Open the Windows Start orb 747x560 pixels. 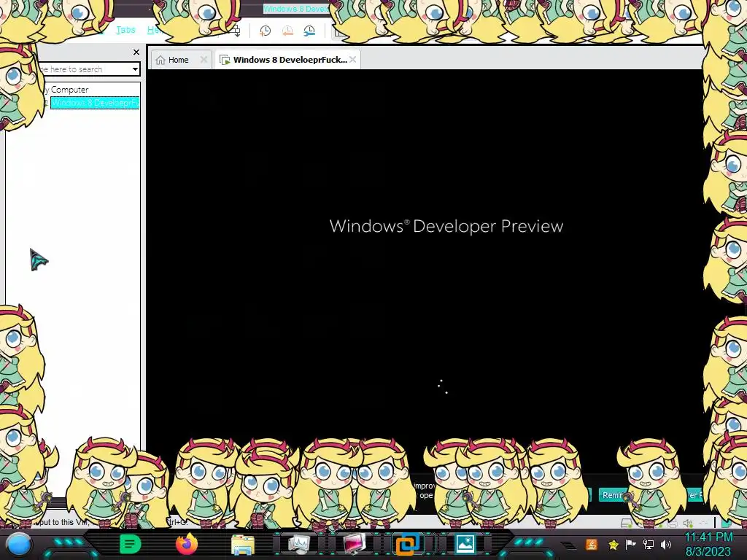[x=18, y=544]
